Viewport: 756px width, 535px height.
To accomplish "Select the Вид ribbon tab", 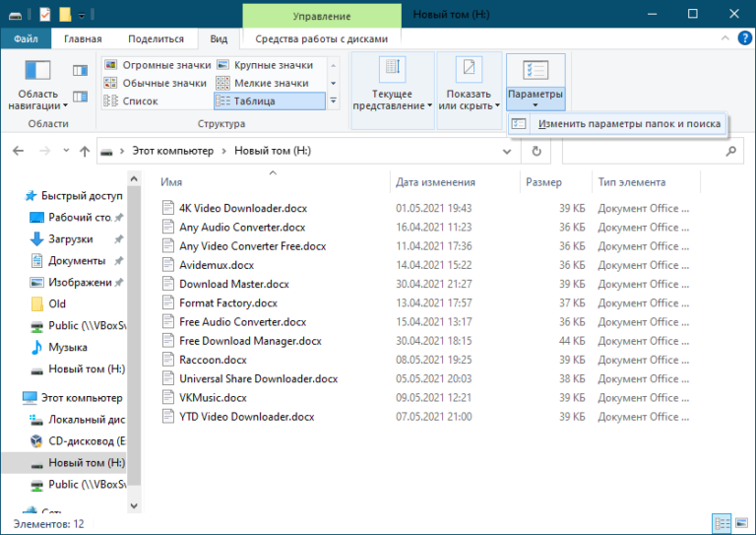I will click(x=219, y=39).
